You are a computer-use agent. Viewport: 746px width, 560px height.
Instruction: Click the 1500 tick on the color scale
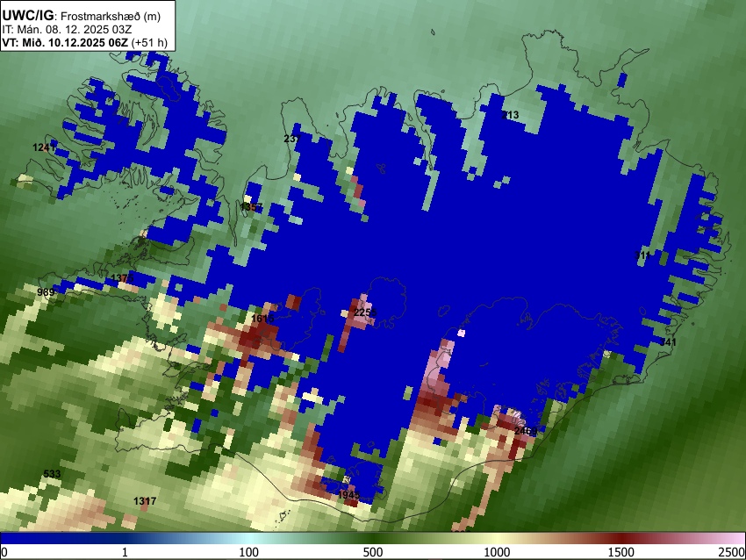621,552
